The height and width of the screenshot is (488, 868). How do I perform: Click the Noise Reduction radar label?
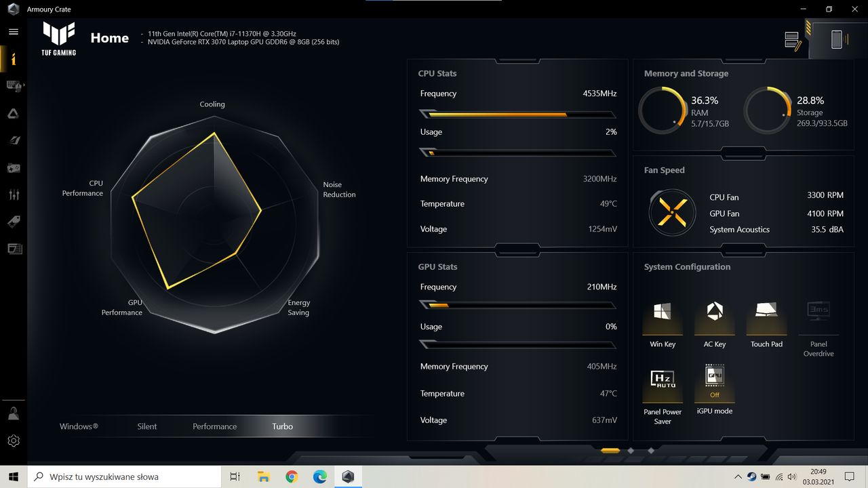339,189
